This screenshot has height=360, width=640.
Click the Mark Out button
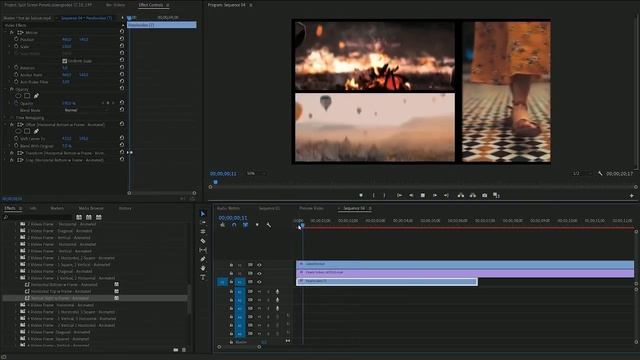384,196
